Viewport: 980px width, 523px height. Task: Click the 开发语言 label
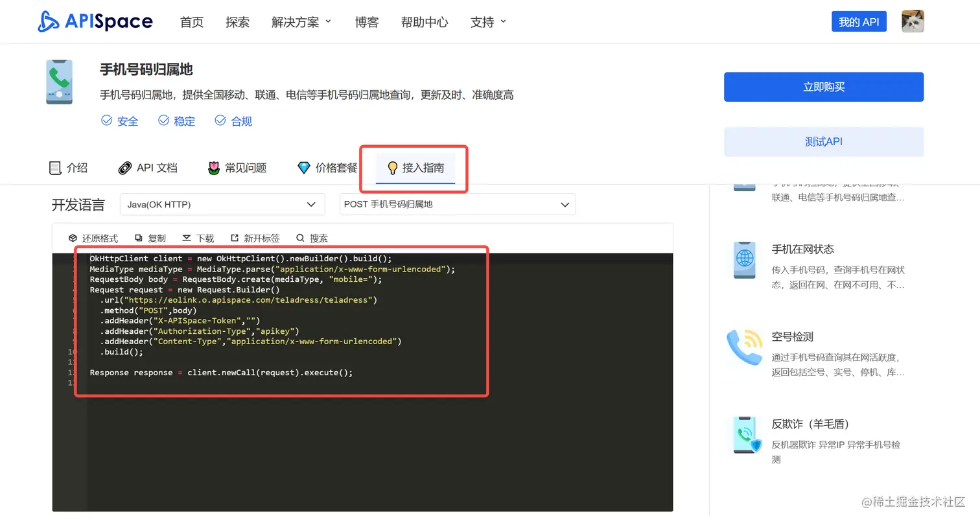pos(78,205)
